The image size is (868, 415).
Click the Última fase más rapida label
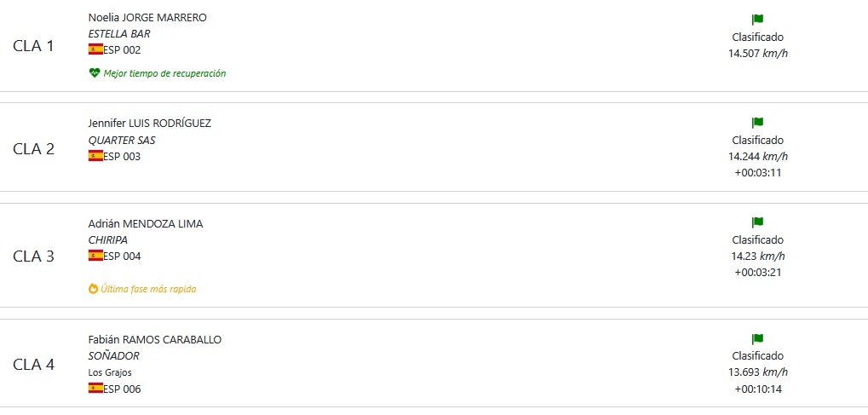[148, 289]
